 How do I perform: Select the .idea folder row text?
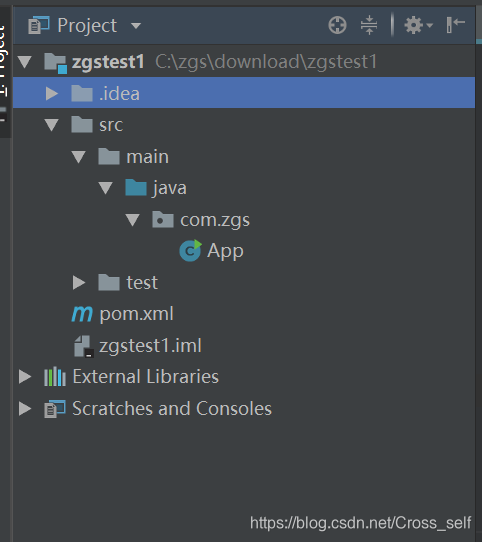point(119,94)
